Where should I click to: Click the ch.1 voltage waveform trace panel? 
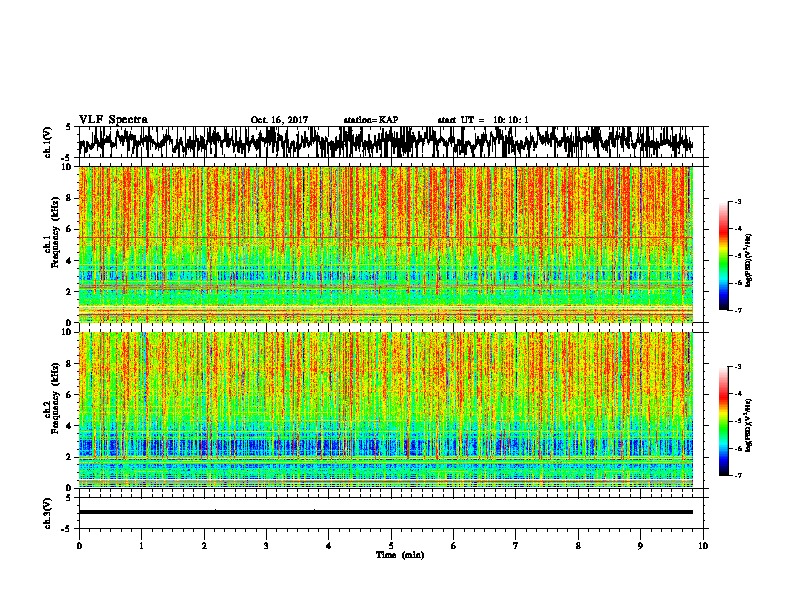390,142
